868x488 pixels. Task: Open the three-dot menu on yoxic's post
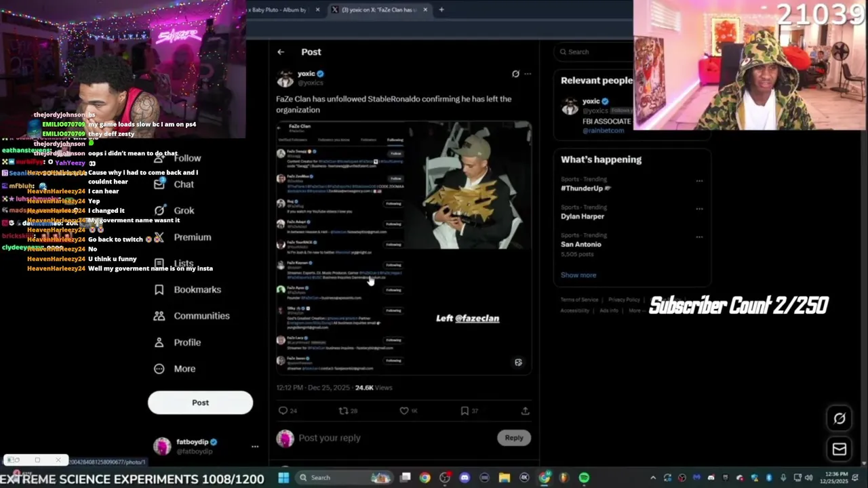(528, 74)
